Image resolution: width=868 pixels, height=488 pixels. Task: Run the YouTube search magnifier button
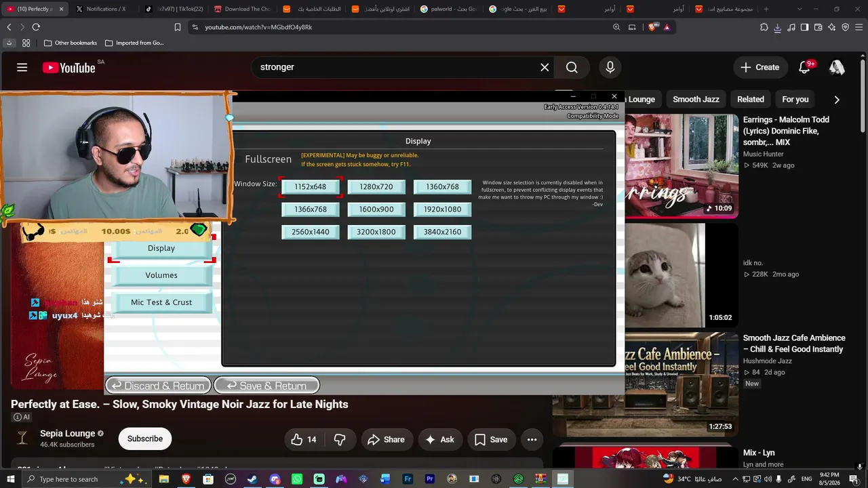point(572,67)
